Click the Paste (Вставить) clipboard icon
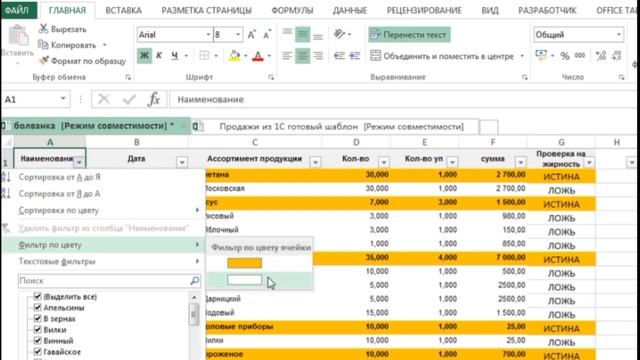The image size is (640, 360). (18, 35)
